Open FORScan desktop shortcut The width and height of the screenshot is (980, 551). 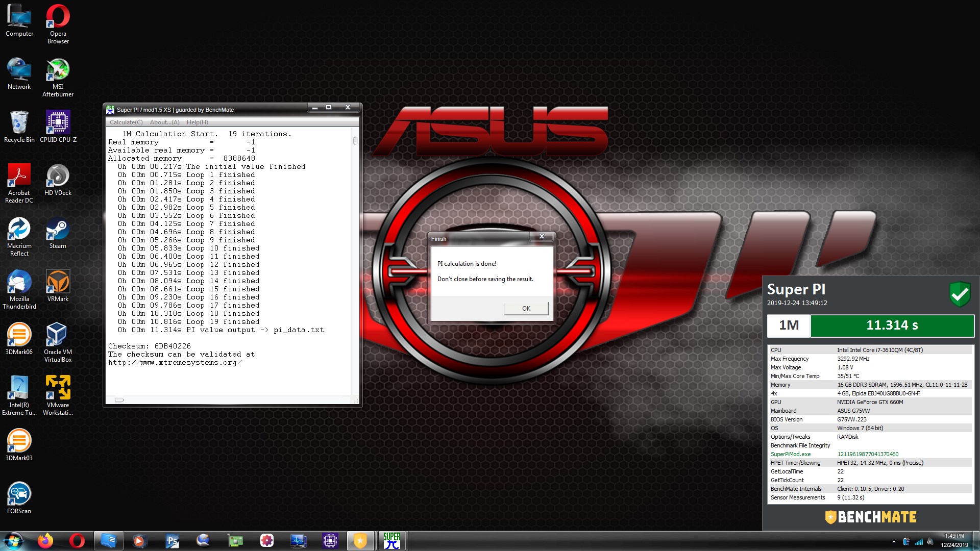(x=19, y=498)
